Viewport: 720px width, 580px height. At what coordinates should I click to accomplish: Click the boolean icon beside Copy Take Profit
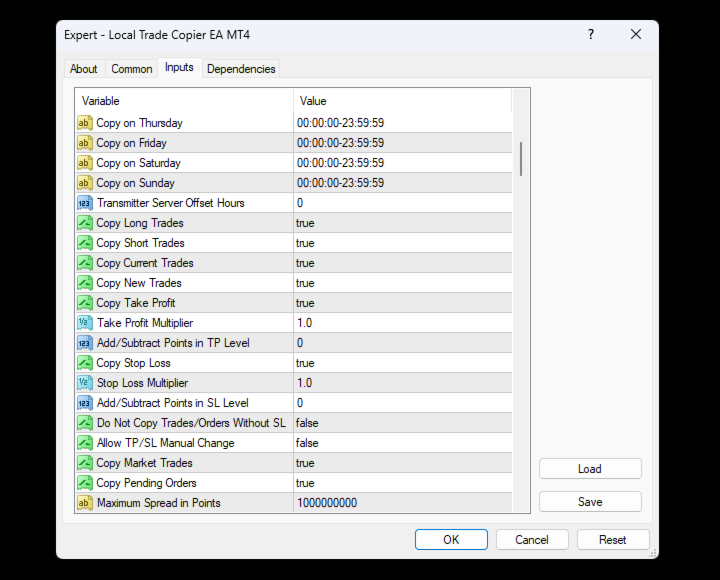(85, 303)
